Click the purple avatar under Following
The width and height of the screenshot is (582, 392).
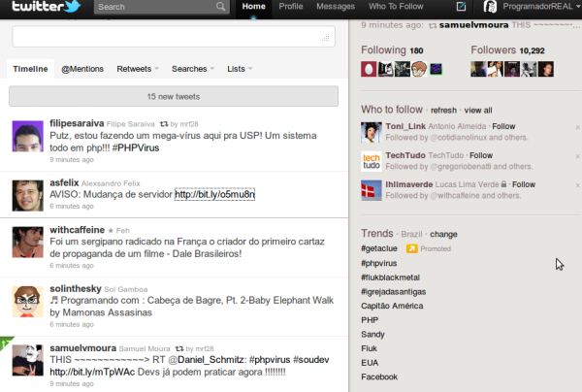pos(436,69)
